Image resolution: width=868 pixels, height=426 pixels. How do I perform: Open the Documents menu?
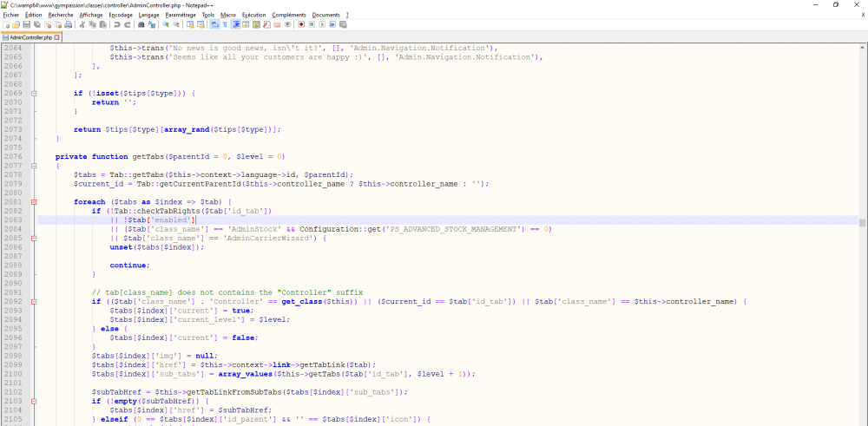click(326, 15)
